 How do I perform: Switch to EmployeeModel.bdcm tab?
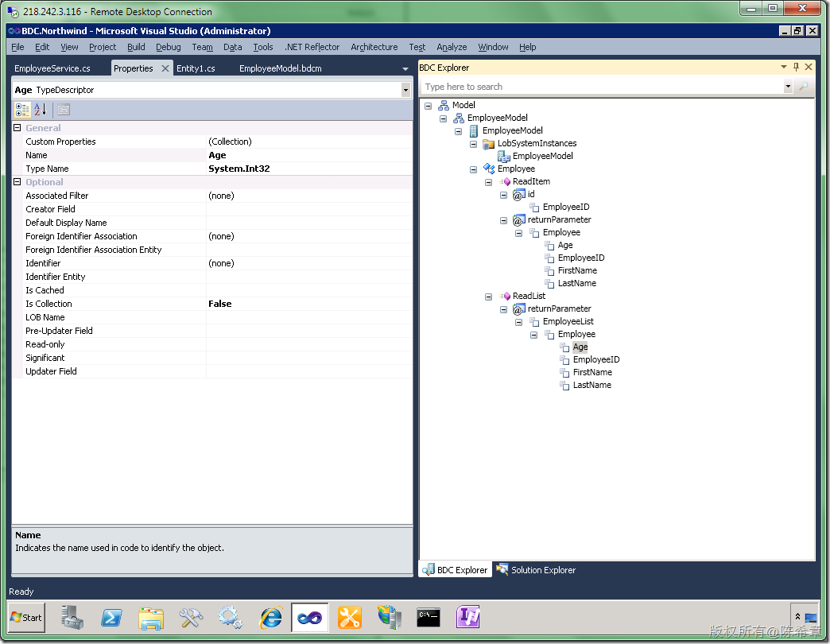point(280,68)
